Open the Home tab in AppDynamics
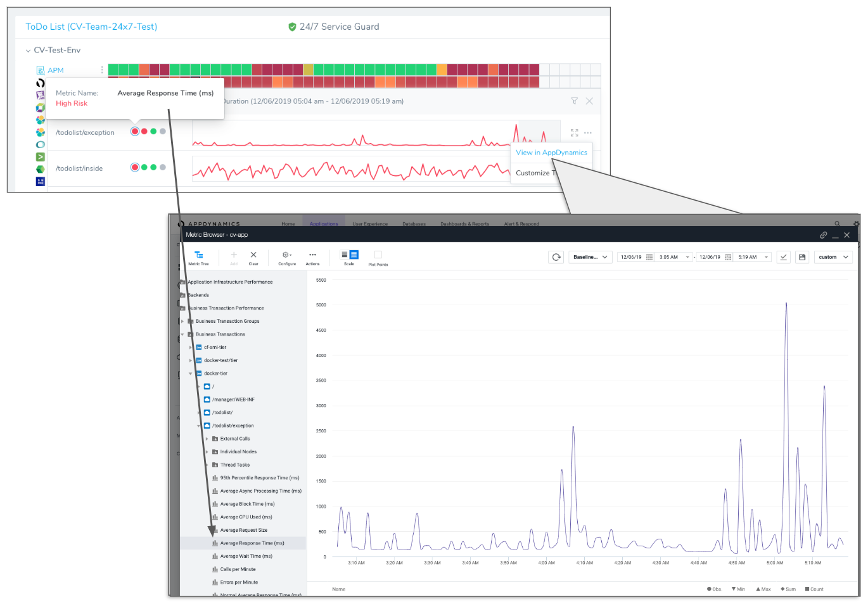This screenshot has width=868, height=604. tap(288, 224)
